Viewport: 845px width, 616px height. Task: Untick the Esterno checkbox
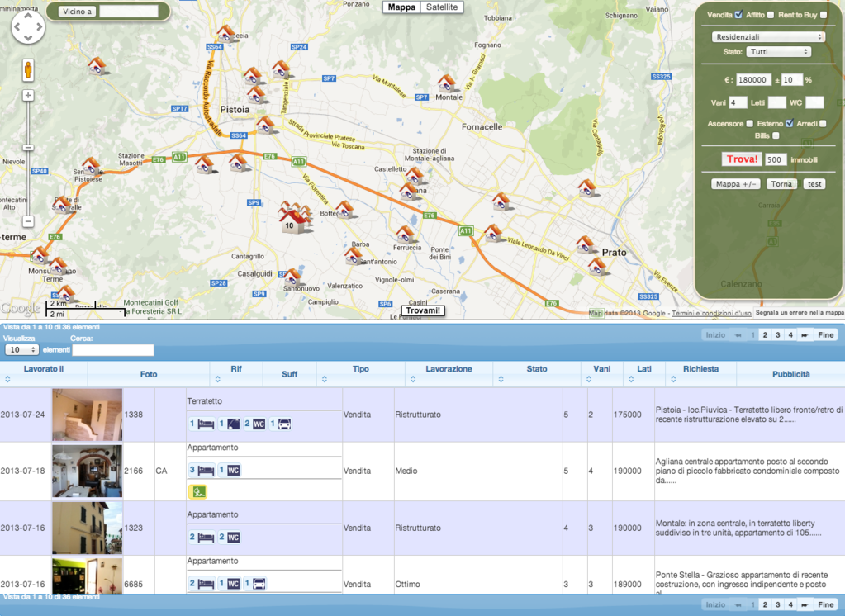790,123
